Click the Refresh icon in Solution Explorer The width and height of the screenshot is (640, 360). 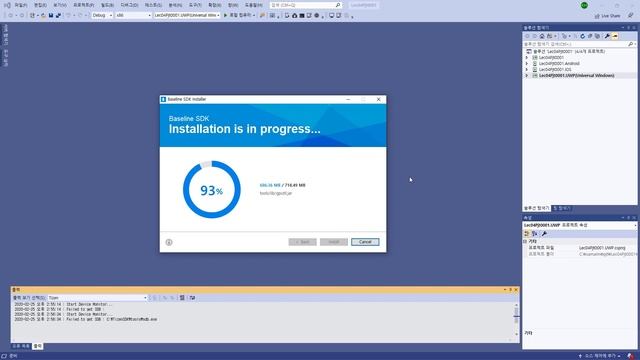pos(582,36)
